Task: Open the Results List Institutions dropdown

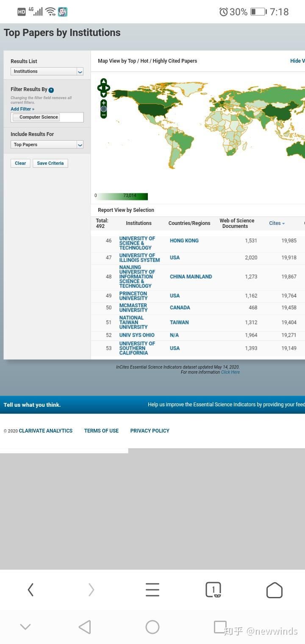Action: [x=47, y=71]
